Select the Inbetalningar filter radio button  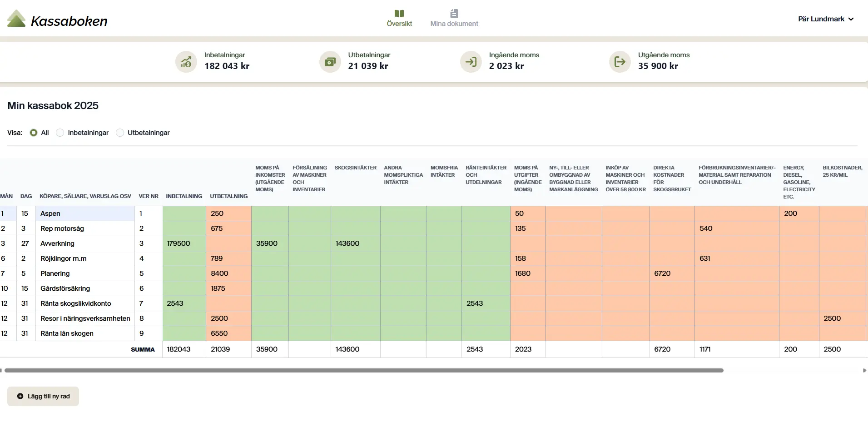point(60,133)
